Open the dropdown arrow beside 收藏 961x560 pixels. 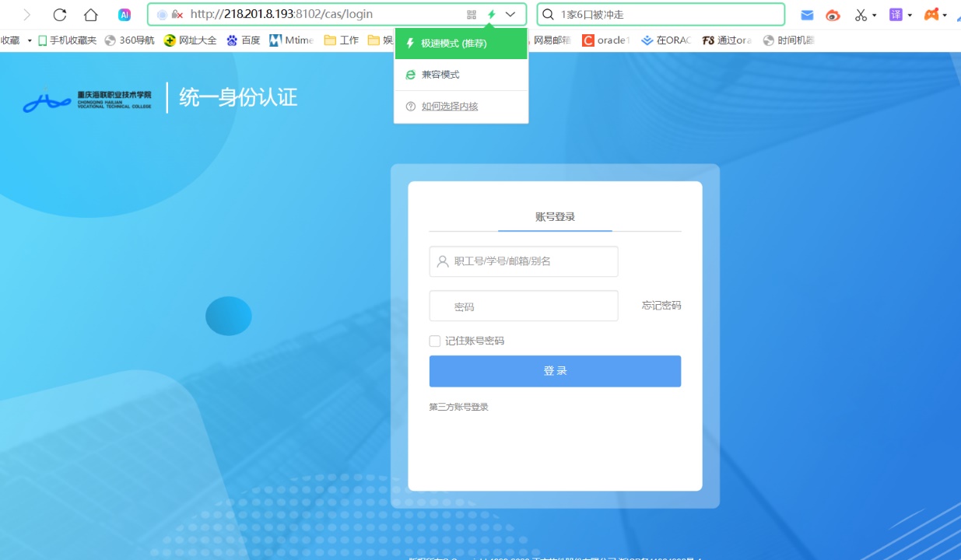point(30,40)
